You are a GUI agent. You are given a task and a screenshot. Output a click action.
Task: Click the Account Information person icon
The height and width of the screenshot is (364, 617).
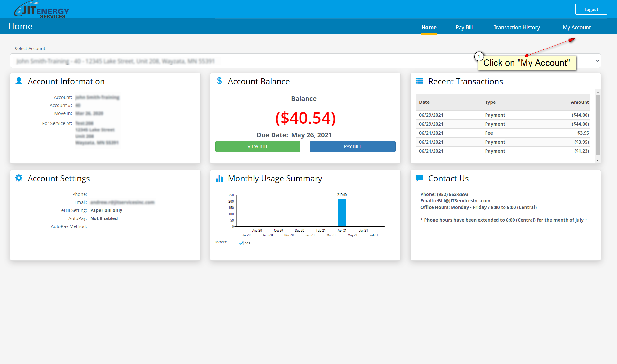19,81
